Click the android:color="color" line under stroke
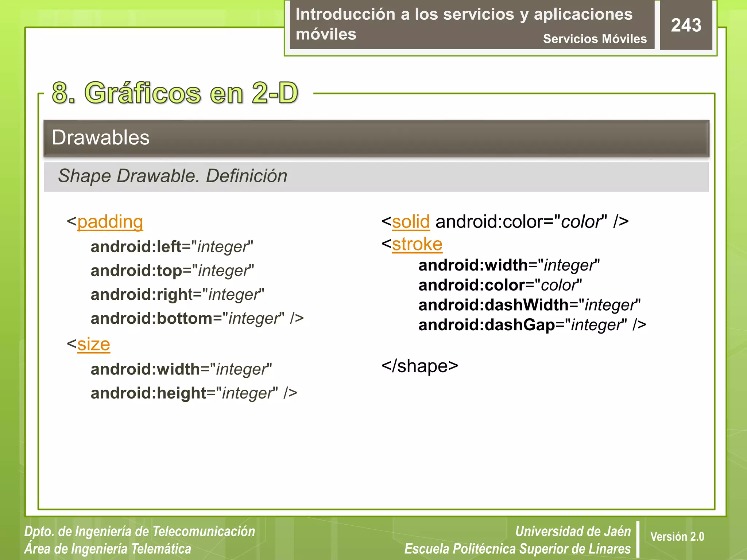Image resolution: width=747 pixels, height=560 pixels. 500,285
